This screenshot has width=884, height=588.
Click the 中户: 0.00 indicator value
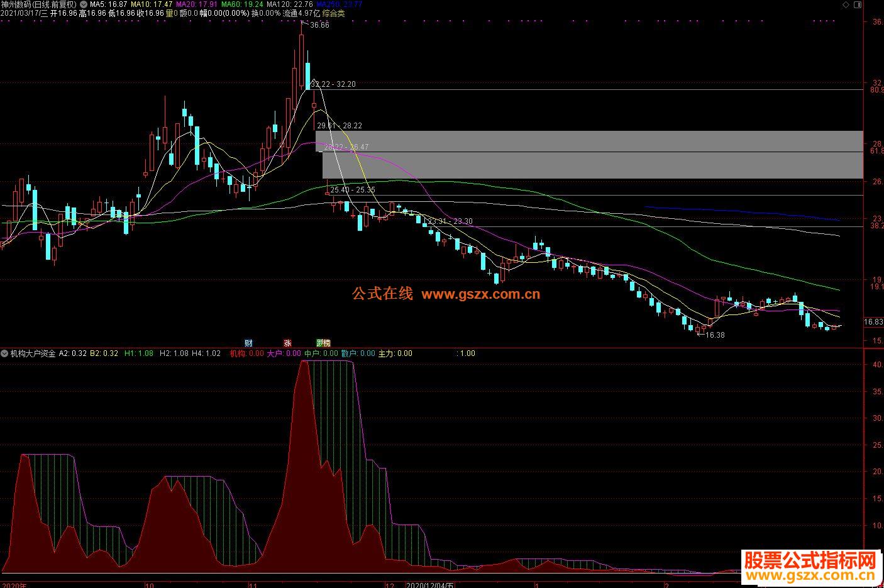coord(321,353)
